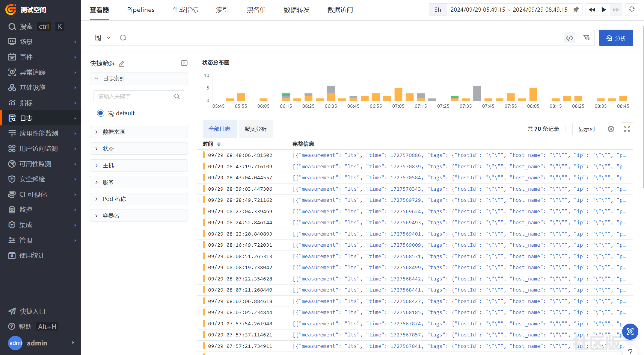This screenshot has height=355, width=644.
Task: Switch to the 数据访问 tab
Action: (340, 10)
